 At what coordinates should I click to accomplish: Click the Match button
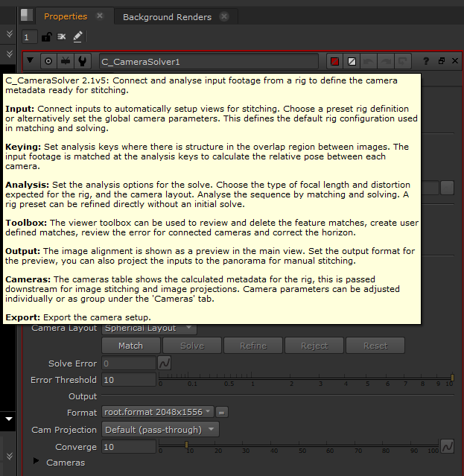(131, 346)
